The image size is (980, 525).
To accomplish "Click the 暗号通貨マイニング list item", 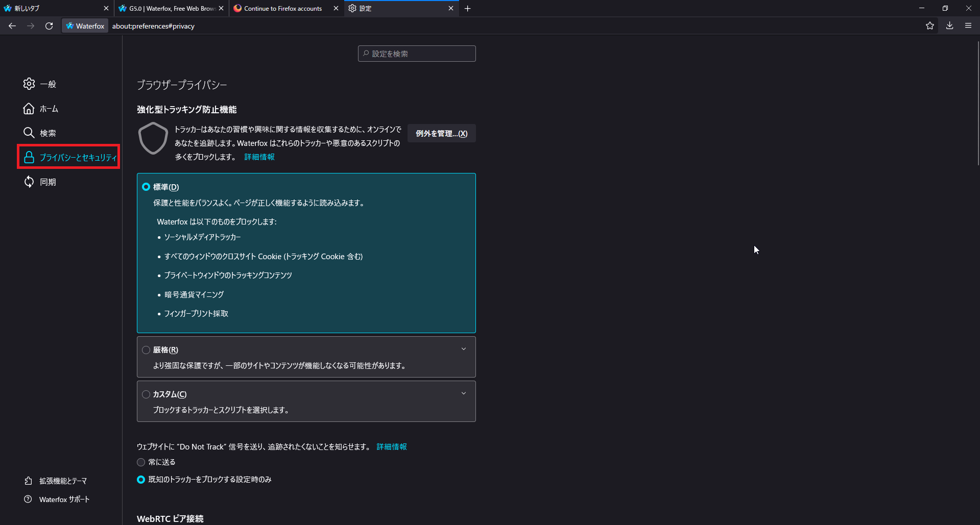I will [x=194, y=295].
